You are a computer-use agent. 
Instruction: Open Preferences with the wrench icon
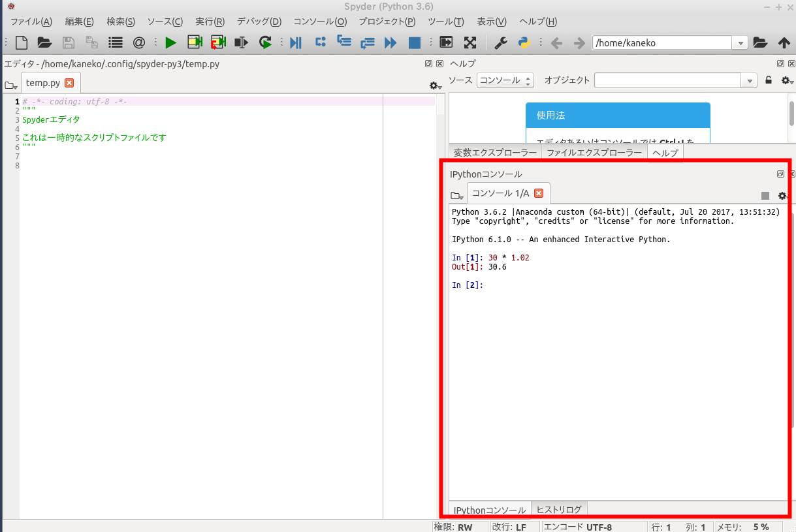(501, 43)
